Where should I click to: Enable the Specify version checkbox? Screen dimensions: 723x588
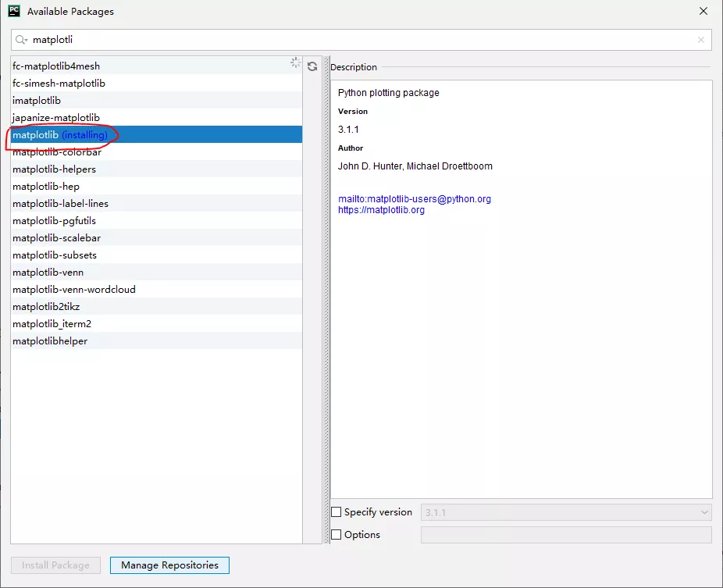click(x=337, y=512)
